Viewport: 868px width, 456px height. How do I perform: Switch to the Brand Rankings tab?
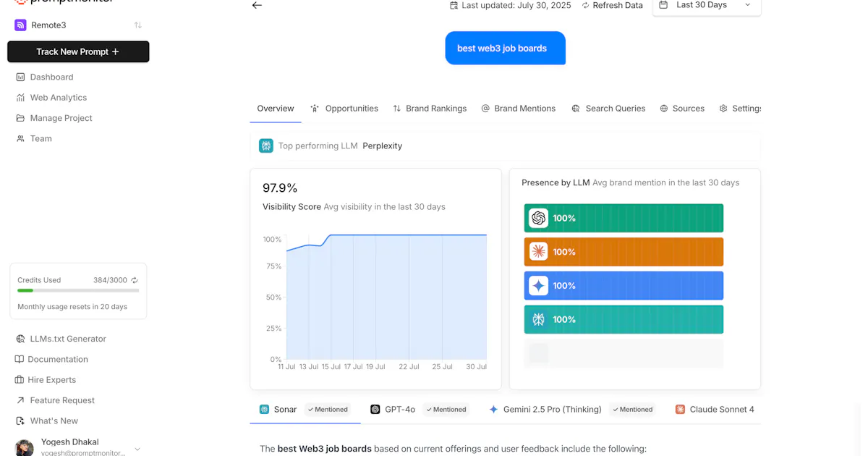tap(430, 109)
